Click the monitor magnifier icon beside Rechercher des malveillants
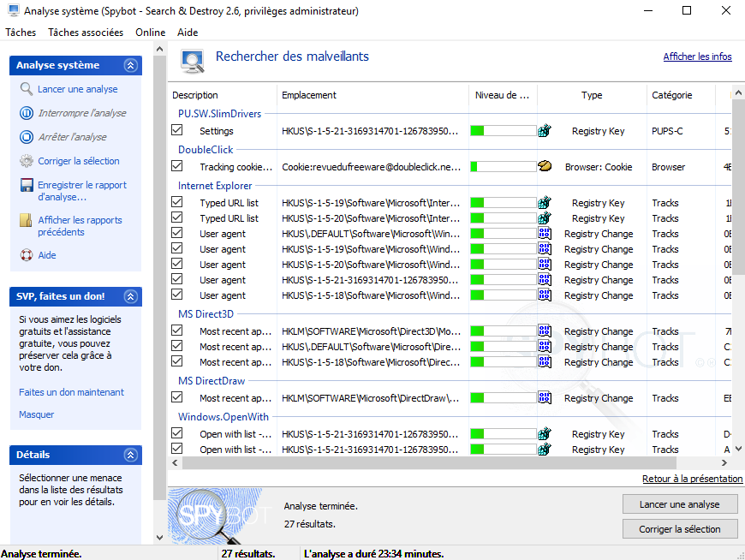 pos(193,62)
